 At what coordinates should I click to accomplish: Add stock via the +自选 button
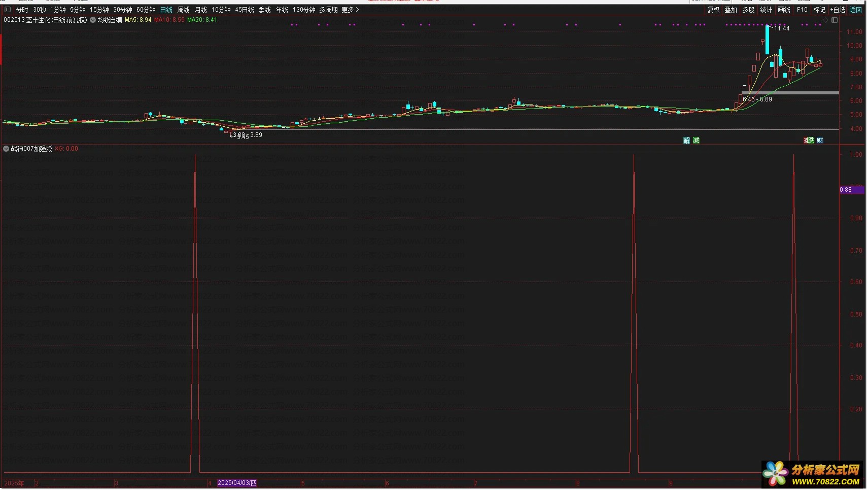tap(838, 10)
